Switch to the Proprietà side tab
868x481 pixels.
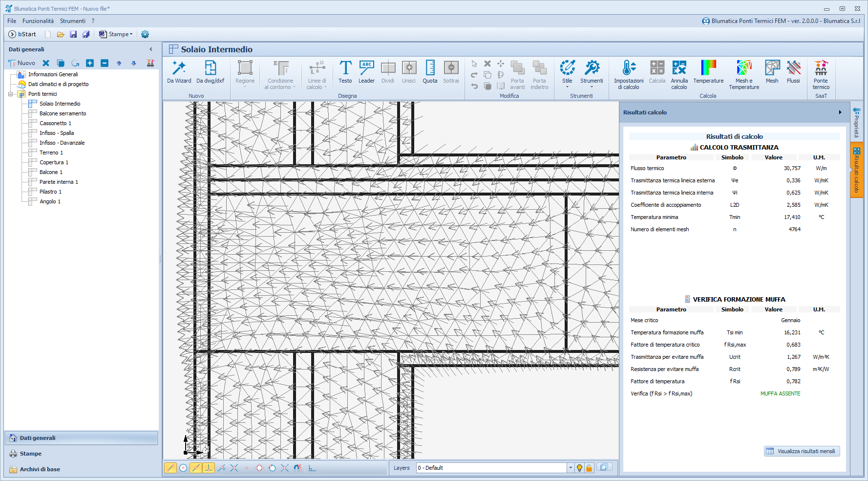click(856, 123)
